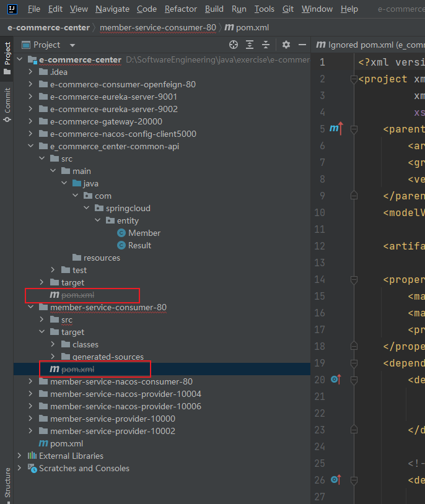This screenshot has height=504, width=425.
Task: Open the Window menu
Action: click(317, 9)
